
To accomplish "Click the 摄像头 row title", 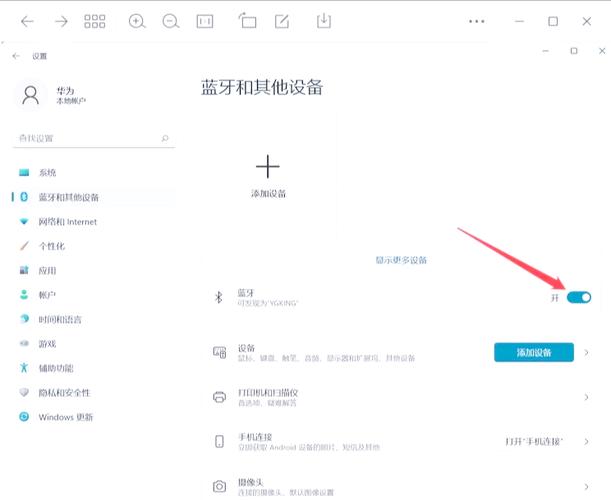I will tap(251, 482).
